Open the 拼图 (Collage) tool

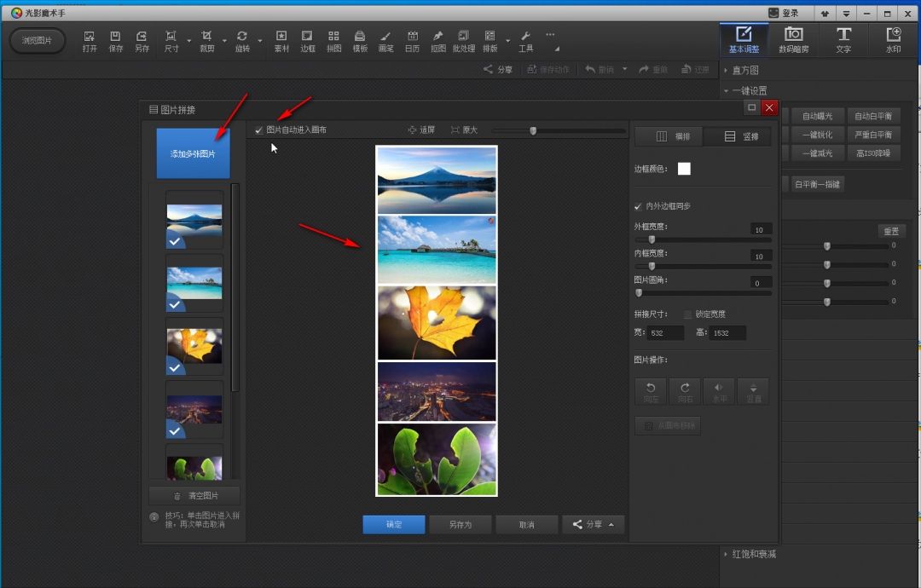(333, 41)
